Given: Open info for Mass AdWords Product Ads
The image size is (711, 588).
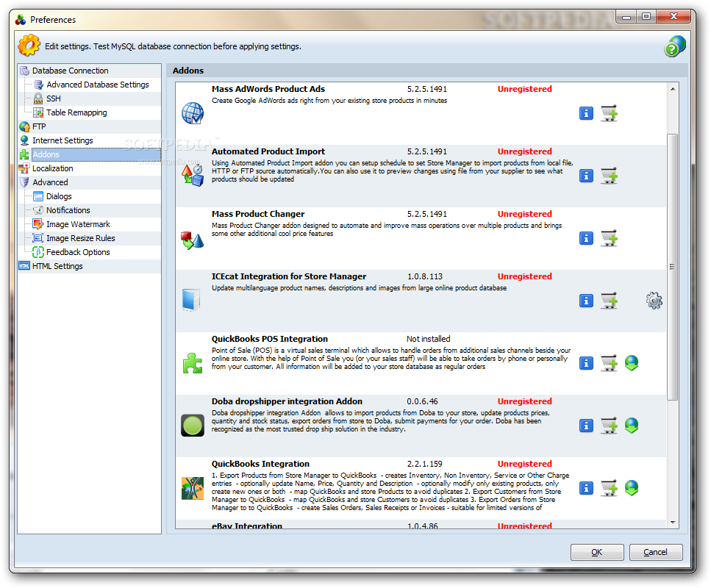Looking at the screenshot, I should 586,113.
